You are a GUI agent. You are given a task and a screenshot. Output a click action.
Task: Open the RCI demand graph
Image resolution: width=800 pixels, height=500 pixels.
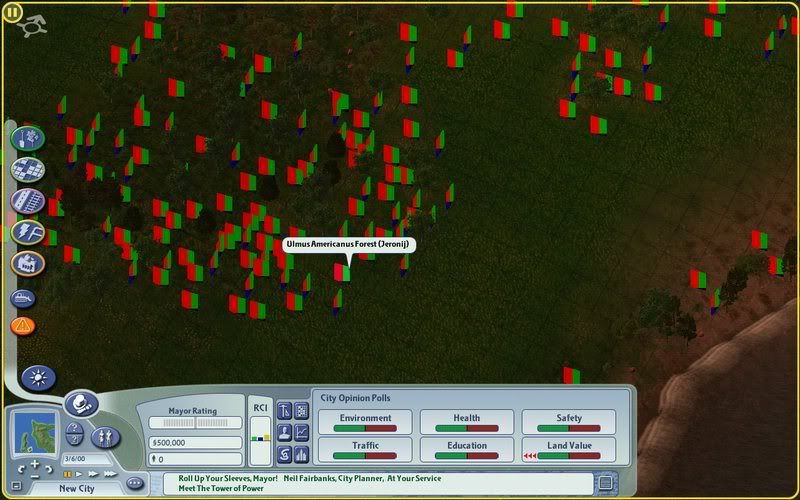click(260, 440)
